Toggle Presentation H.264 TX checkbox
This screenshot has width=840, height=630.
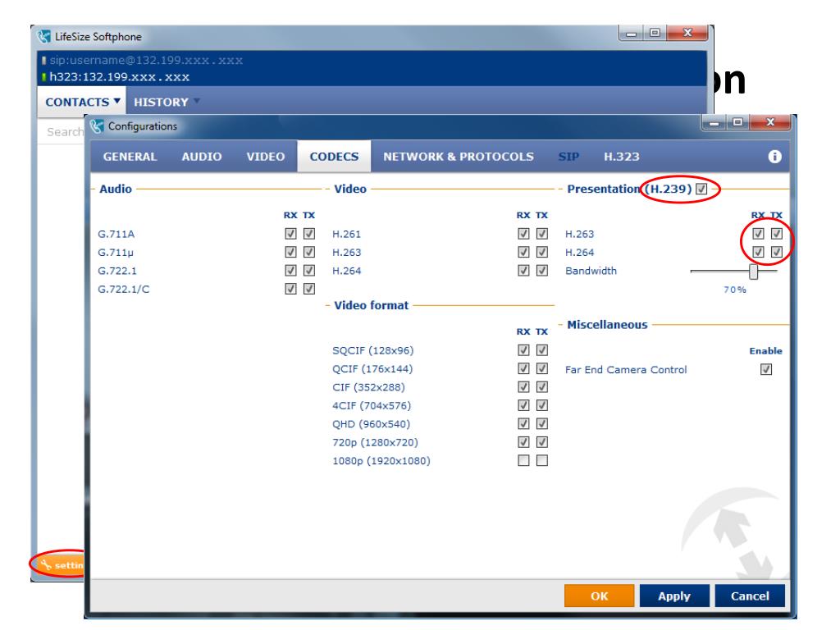point(777,252)
